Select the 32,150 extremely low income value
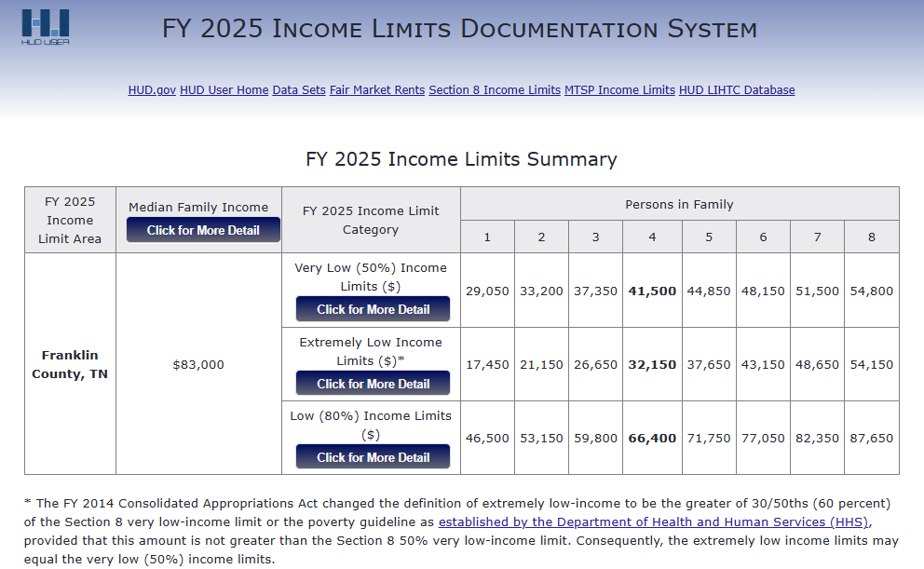The image size is (924, 569). click(x=652, y=365)
